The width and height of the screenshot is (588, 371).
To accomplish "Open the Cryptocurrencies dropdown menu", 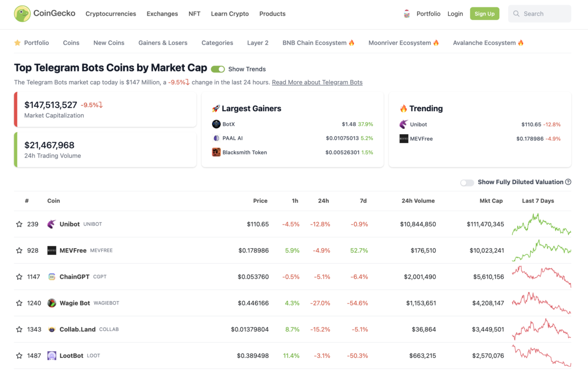I will [x=111, y=14].
